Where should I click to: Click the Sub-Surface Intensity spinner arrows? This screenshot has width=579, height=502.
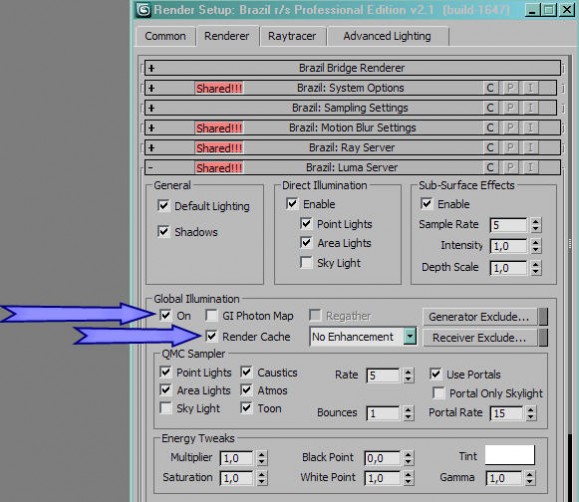tap(535, 246)
